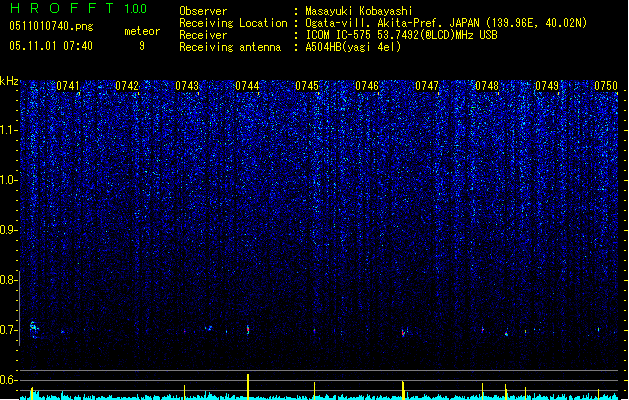Click the yellow intensity spike at 0743
The image size is (629, 400).
click(x=185, y=392)
